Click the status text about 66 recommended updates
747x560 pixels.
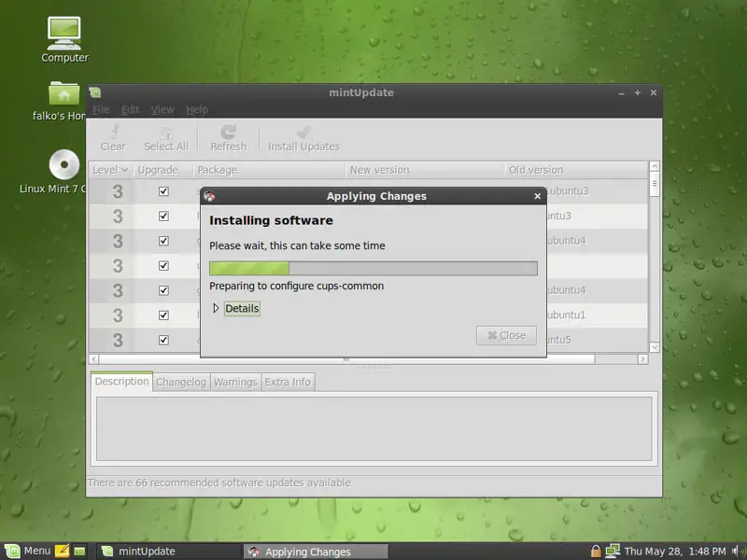pyautogui.click(x=219, y=483)
